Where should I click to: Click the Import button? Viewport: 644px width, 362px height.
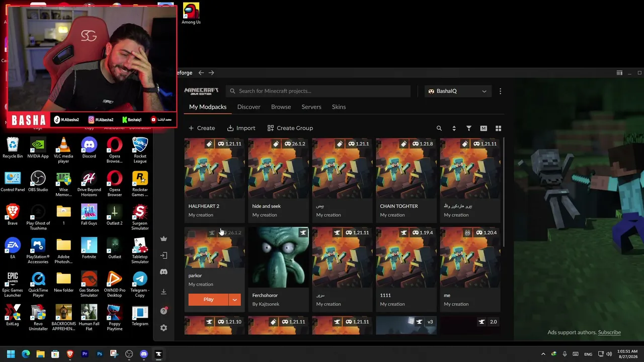pos(241,128)
